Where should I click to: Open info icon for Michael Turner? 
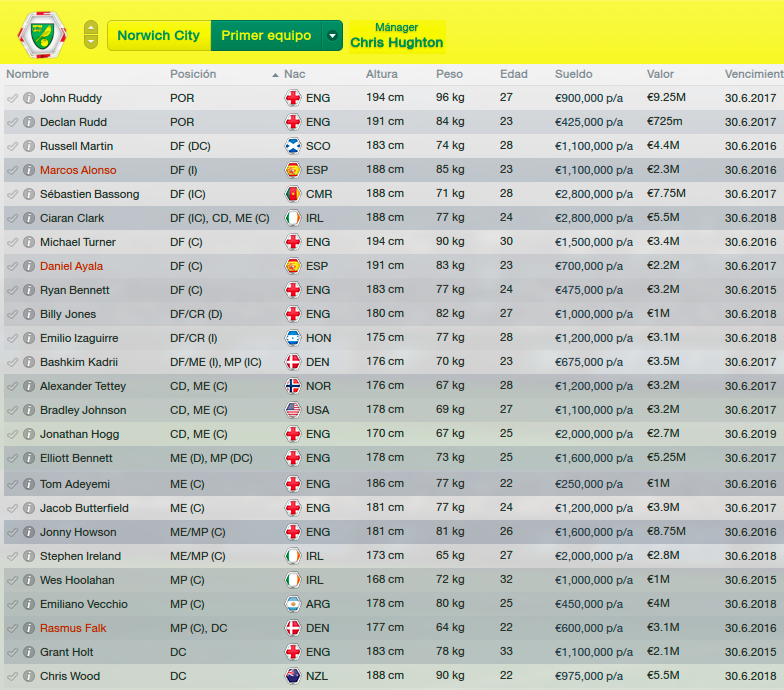point(29,242)
